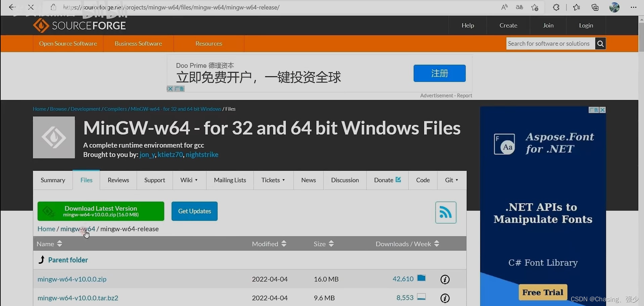Open the RSS feed icon
Screen dimensions: 644x306
[x=446, y=212]
